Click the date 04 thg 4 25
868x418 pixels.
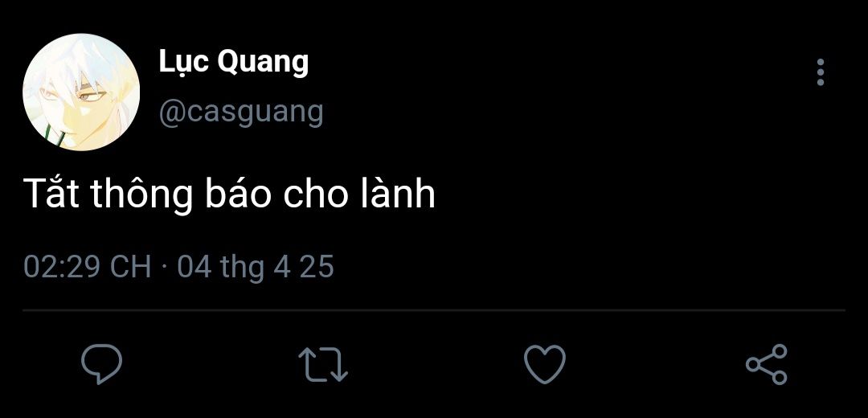point(256,267)
